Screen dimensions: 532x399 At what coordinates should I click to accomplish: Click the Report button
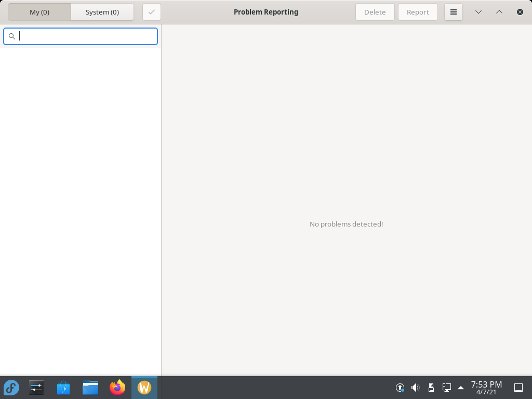click(x=418, y=12)
